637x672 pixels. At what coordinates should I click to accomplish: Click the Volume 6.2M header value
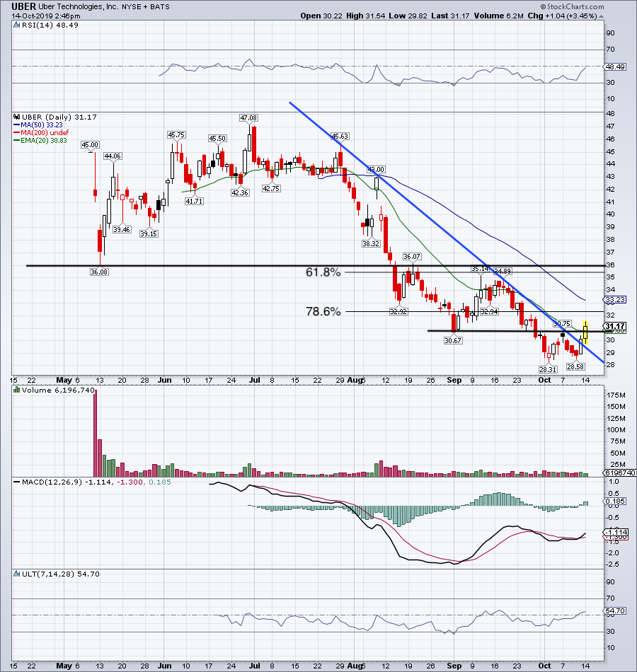[x=498, y=16]
